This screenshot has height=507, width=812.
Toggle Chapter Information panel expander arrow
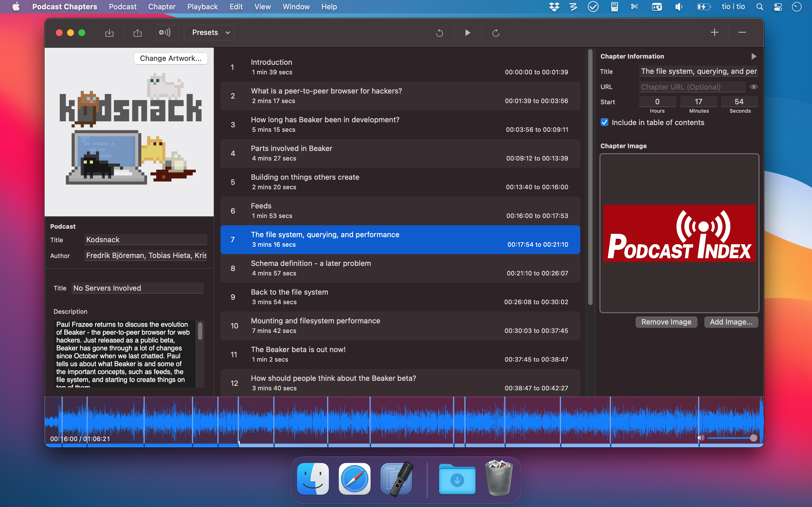[x=754, y=56]
